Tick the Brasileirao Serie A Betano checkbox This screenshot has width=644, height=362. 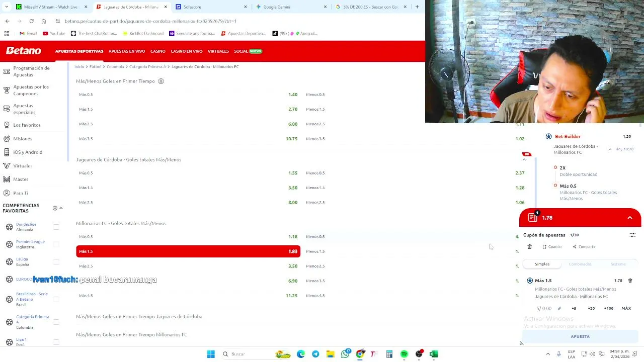[56, 299]
